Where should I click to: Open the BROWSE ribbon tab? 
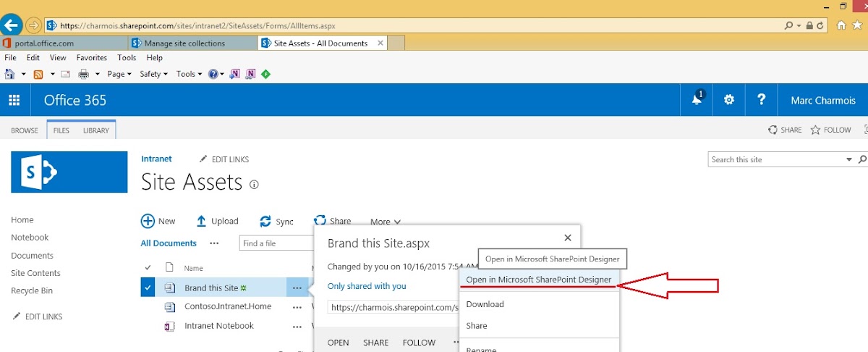[25, 130]
